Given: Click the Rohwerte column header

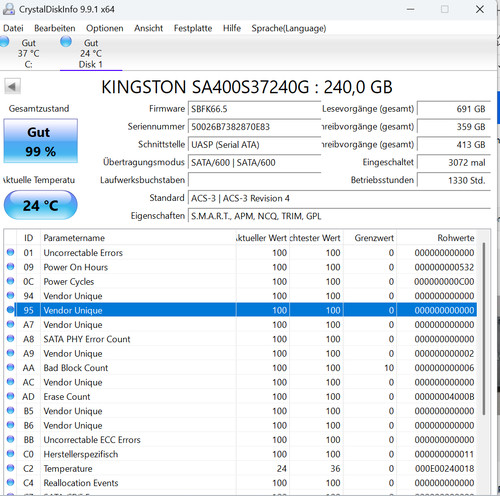Looking at the screenshot, I should pyautogui.click(x=437, y=238).
